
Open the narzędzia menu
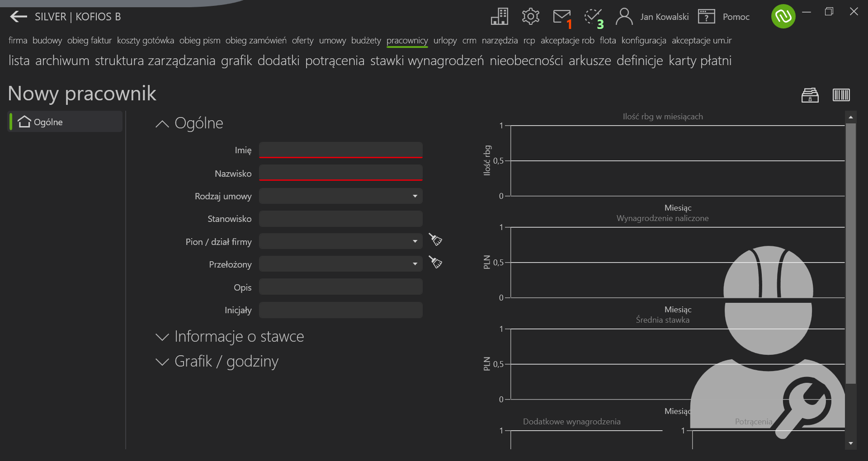click(x=500, y=41)
